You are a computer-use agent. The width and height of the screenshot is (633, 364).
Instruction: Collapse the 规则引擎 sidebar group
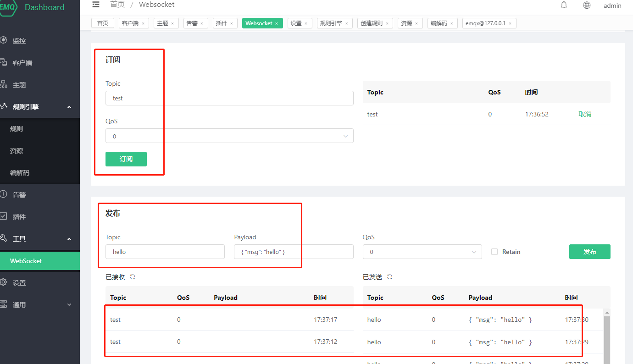click(x=40, y=107)
